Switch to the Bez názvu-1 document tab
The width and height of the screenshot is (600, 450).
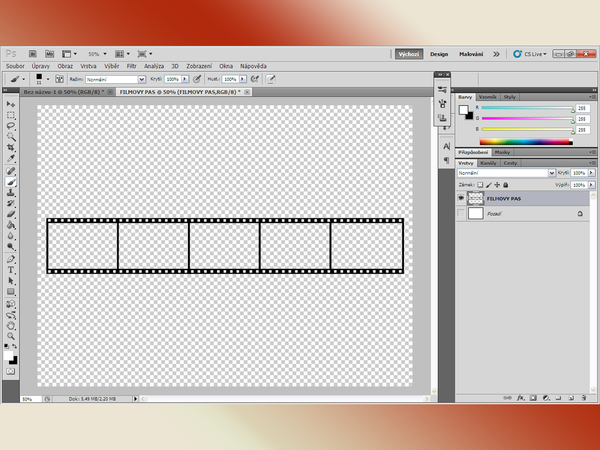62,91
